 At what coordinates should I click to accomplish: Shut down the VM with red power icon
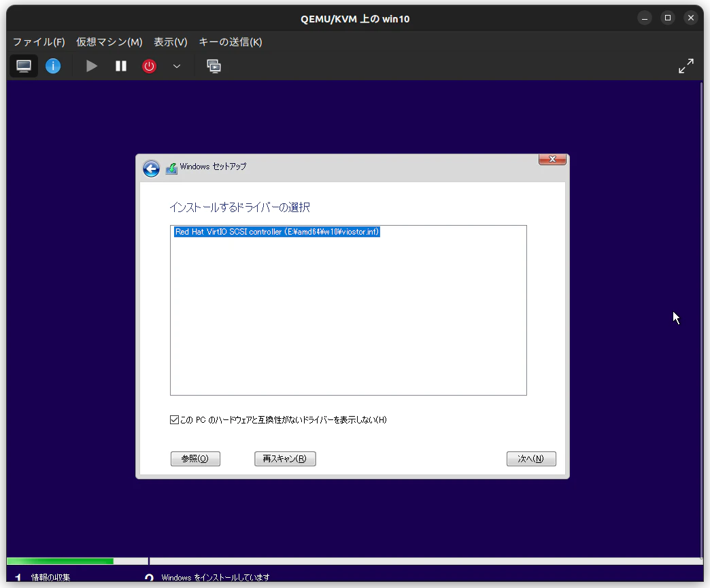click(149, 66)
